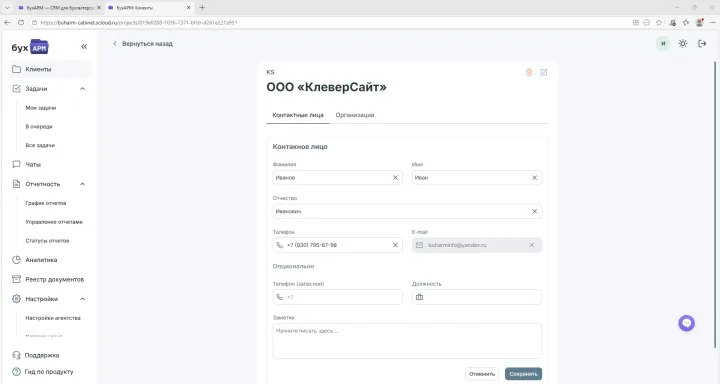
Task: Click the Телефон (запасной) input field
Action: pyautogui.click(x=338, y=297)
